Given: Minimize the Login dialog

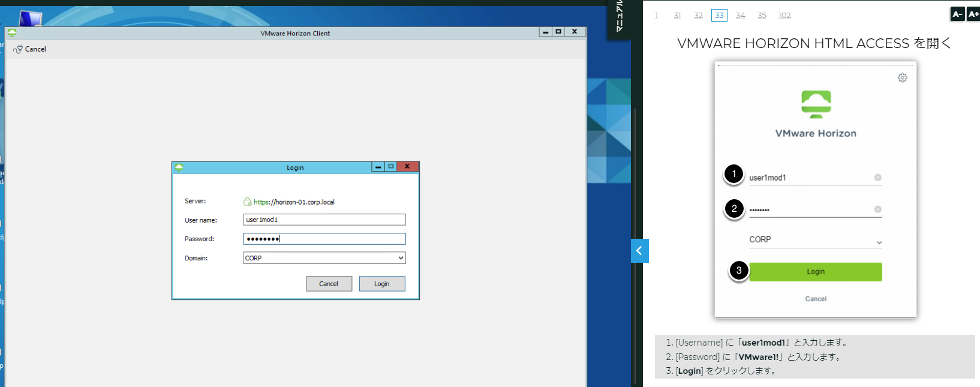Looking at the screenshot, I should (378, 167).
